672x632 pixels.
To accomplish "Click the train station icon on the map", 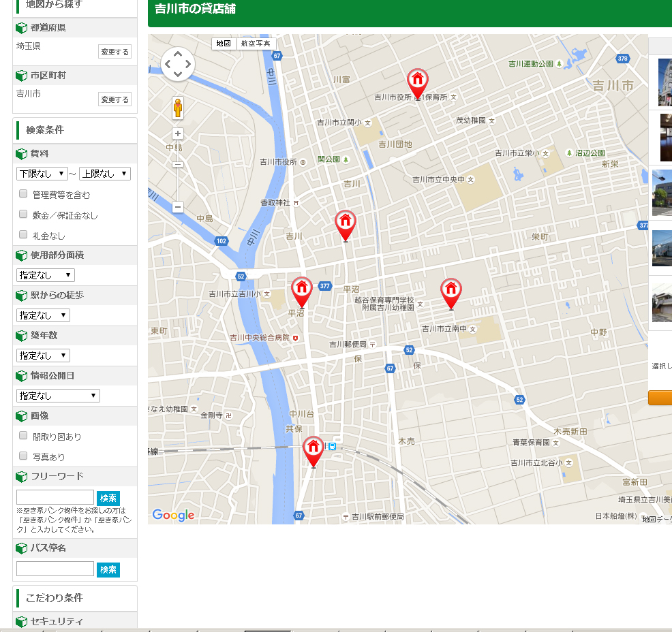I will click(x=332, y=447).
